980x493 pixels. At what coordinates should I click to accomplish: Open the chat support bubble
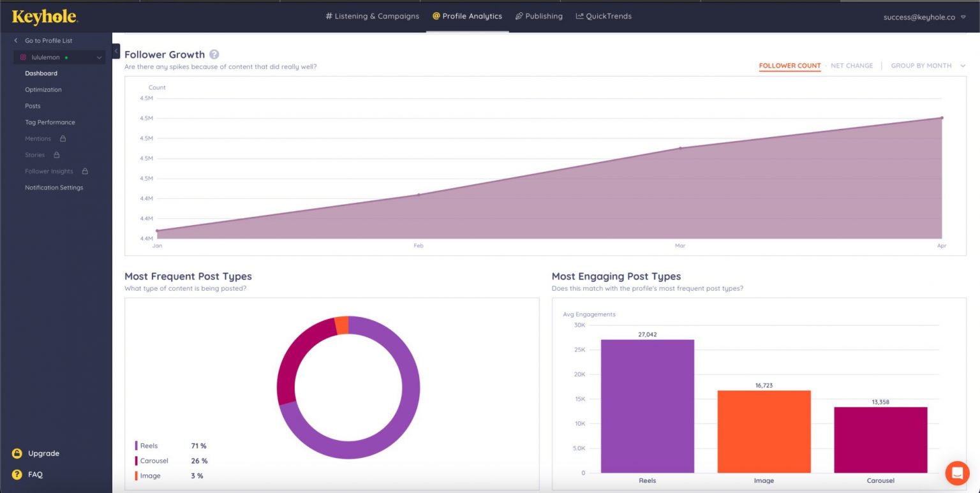(x=957, y=473)
